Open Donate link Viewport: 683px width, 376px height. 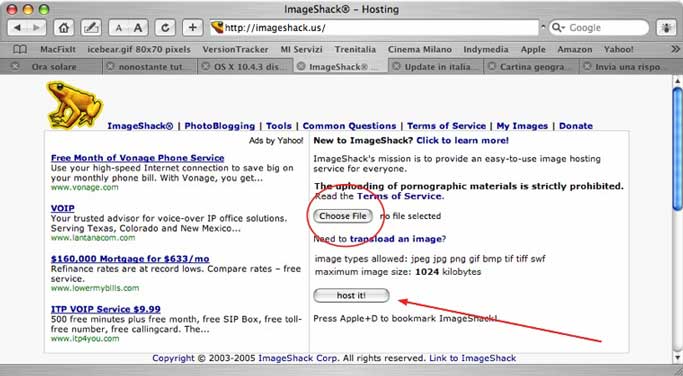[x=576, y=125]
